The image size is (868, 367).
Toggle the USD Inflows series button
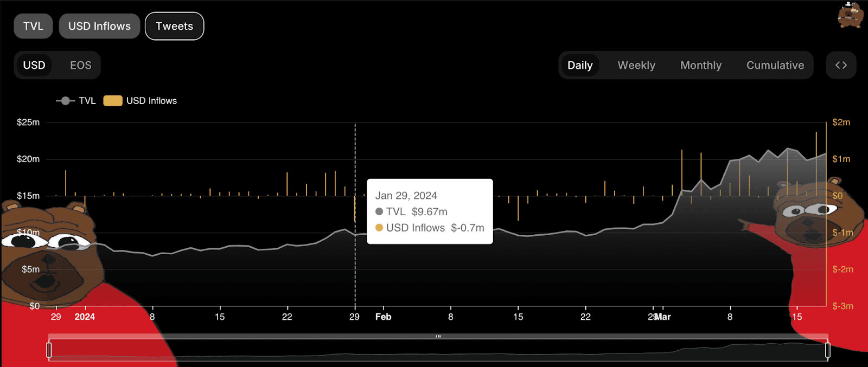click(99, 26)
